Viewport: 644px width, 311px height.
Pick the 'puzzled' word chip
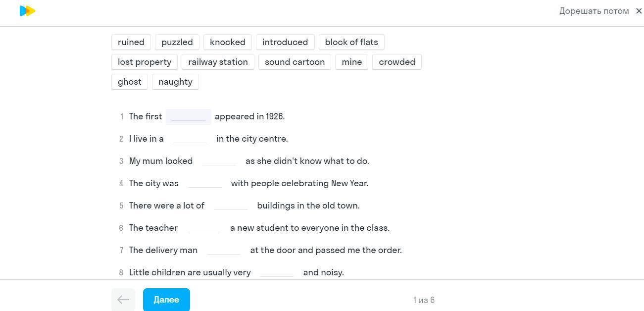pos(177,42)
